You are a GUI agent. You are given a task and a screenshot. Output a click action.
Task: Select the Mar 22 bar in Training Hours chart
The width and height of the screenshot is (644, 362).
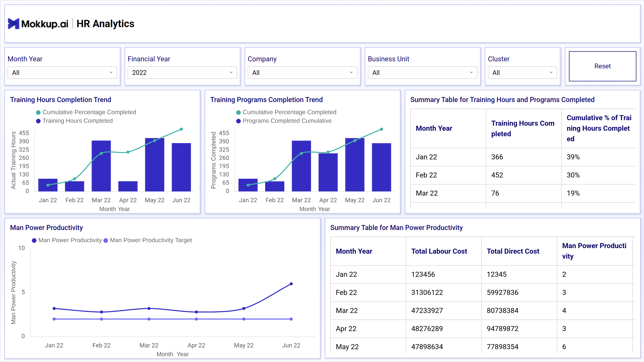click(x=101, y=166)
